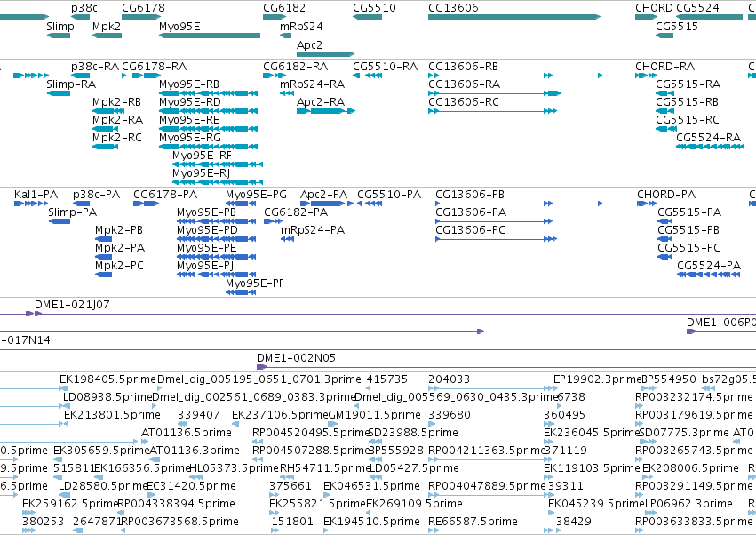The height and width of the screenshot is (535, 756).
Task: Click protein label Myo95E-PF
Action: (x=255, y=283)
